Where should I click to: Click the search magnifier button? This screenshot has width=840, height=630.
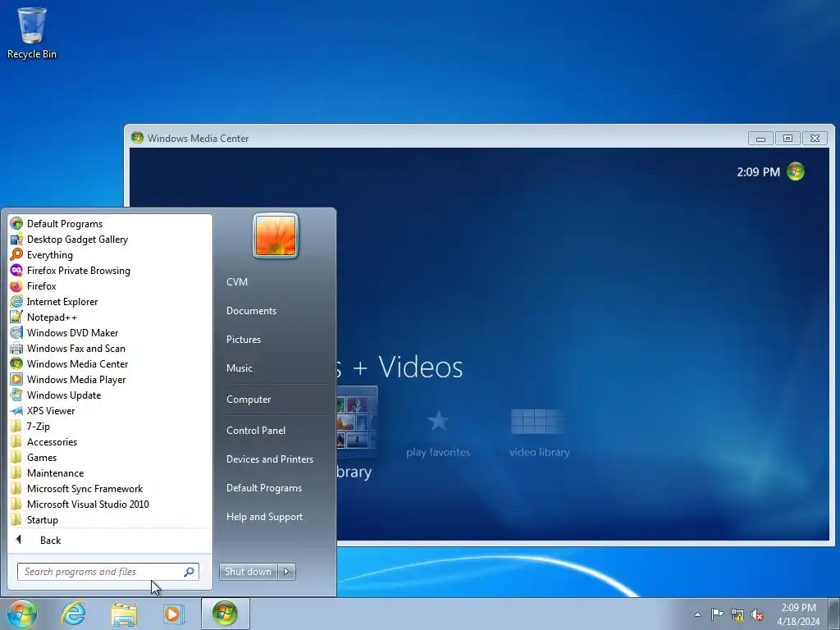pyautogui.click(x=189, y=572)
